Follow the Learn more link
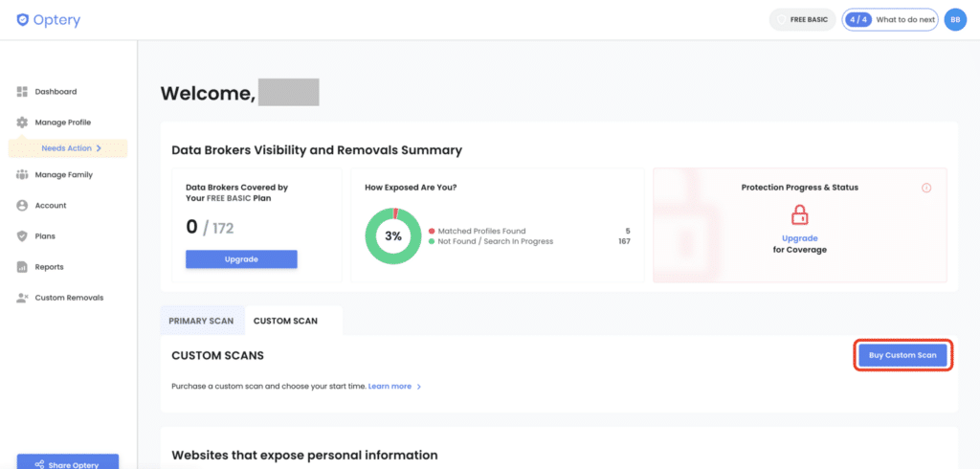 [x=390, y=387]
